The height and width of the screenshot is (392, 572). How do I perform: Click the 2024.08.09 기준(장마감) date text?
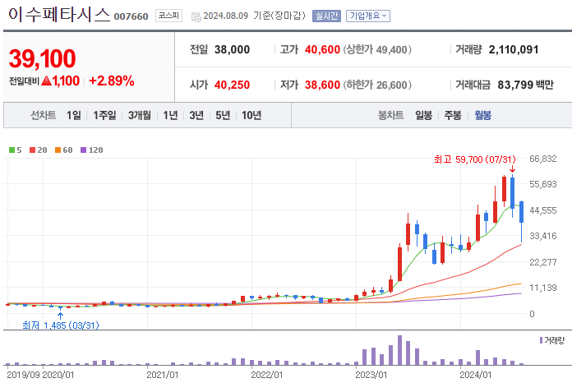[254, 16]
